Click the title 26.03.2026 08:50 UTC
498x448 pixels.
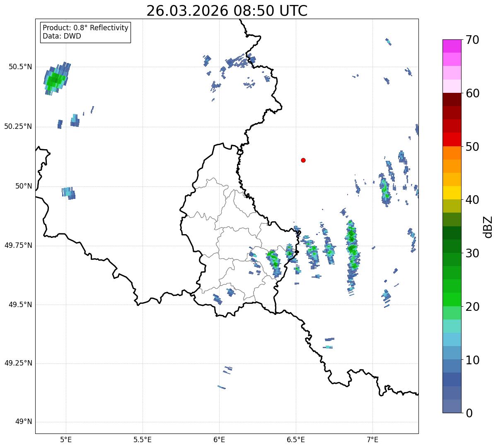click(x=227, y=11)
